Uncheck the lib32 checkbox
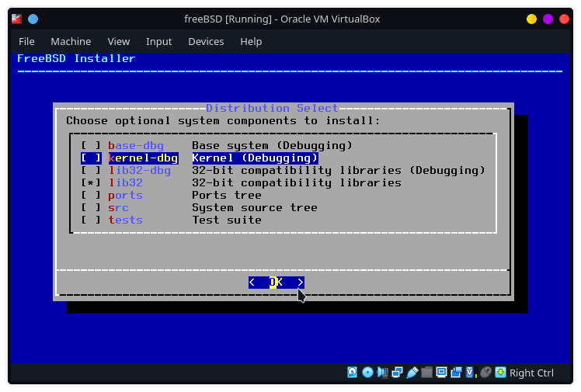 point(91,183)
